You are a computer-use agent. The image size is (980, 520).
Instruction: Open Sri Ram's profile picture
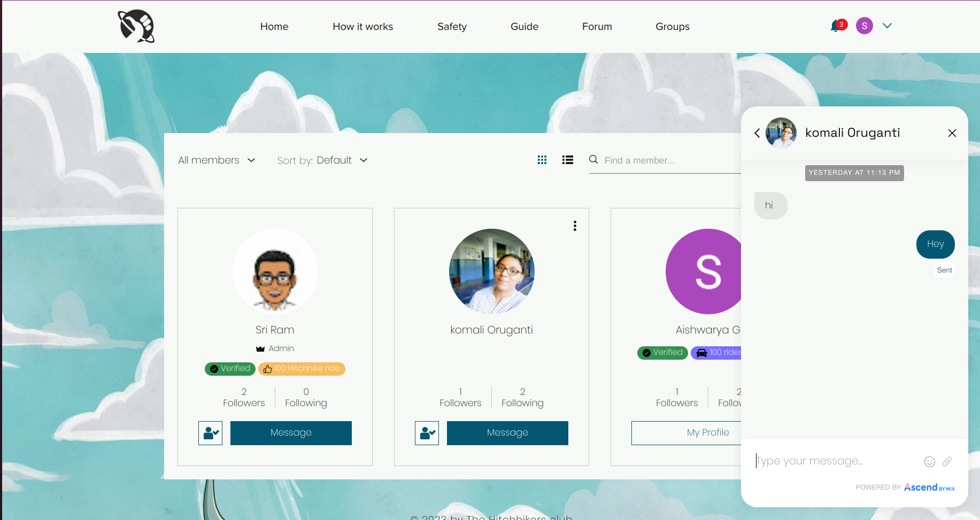275,271
